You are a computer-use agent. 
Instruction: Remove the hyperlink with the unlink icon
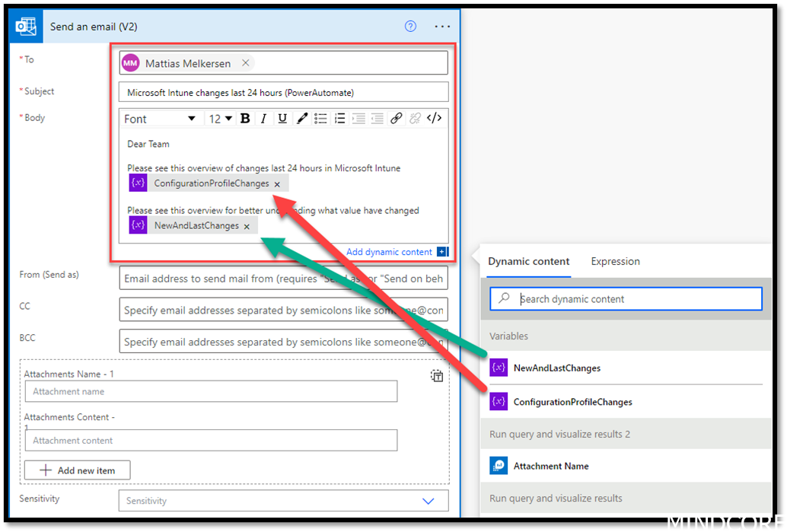416,118
